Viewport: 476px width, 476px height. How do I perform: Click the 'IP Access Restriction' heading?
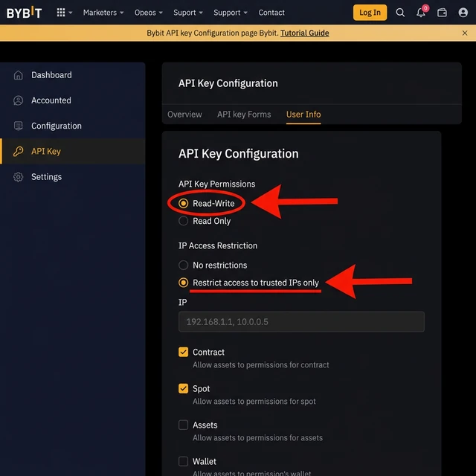pyautogui.click(x=218, y=245)
